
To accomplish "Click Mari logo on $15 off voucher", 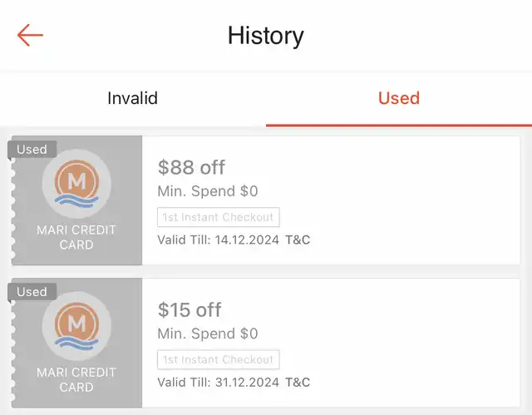I will click(76, 327).
